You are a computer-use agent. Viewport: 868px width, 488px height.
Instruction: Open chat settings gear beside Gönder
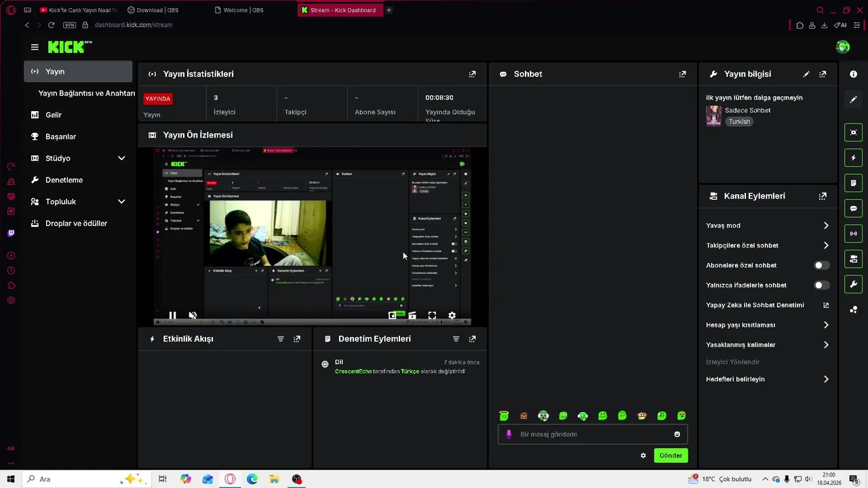(x=643, y=455)
